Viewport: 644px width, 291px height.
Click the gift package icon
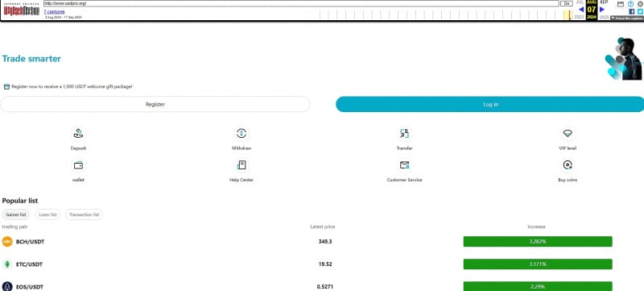(6, 87)
